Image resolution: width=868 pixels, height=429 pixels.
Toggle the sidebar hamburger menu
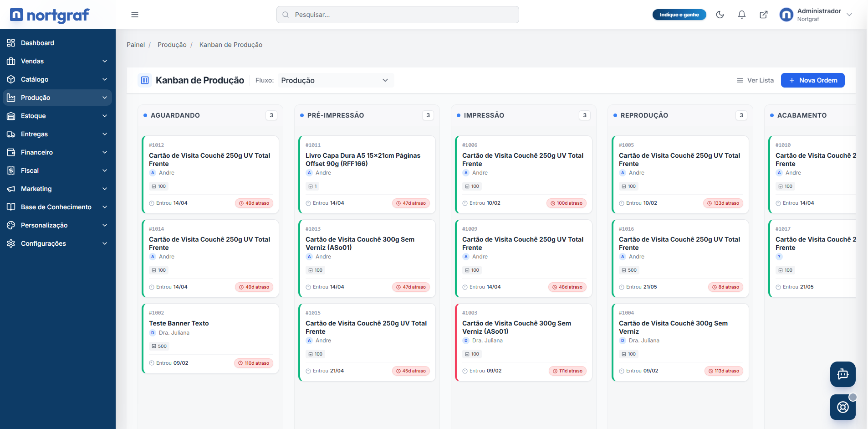[x=135, y=15]
